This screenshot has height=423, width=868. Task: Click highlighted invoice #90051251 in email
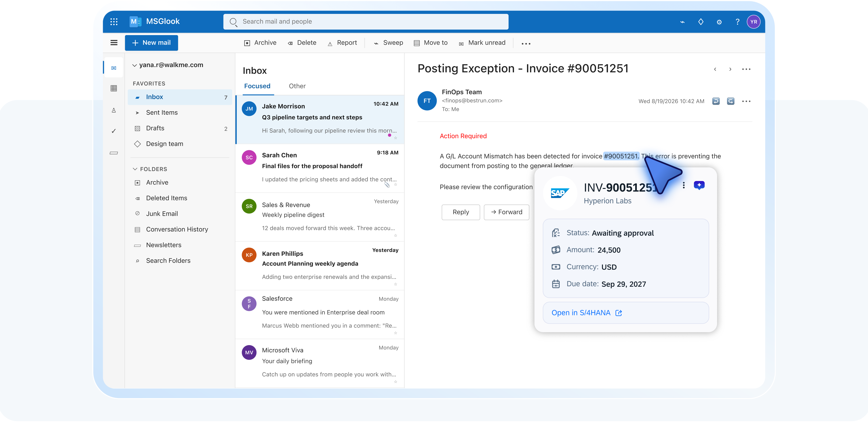pyautogui.click(x=621, y=156)
